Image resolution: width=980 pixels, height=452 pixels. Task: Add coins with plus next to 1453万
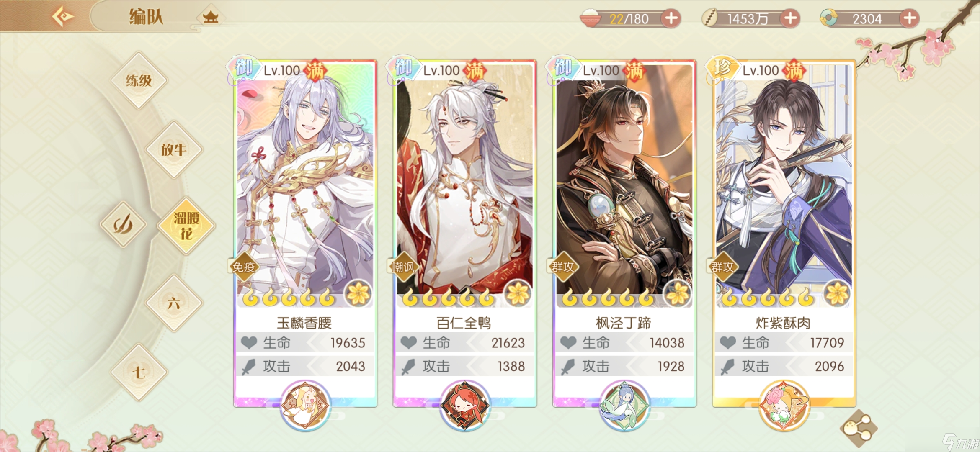(x=790, y=18)
